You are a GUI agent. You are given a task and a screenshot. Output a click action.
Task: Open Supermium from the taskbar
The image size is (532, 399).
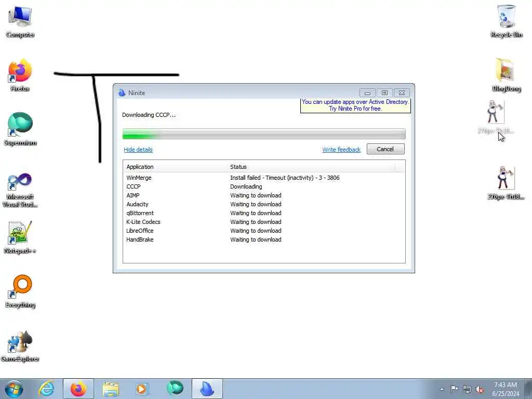pyautogui.click(x=175, y=389)
